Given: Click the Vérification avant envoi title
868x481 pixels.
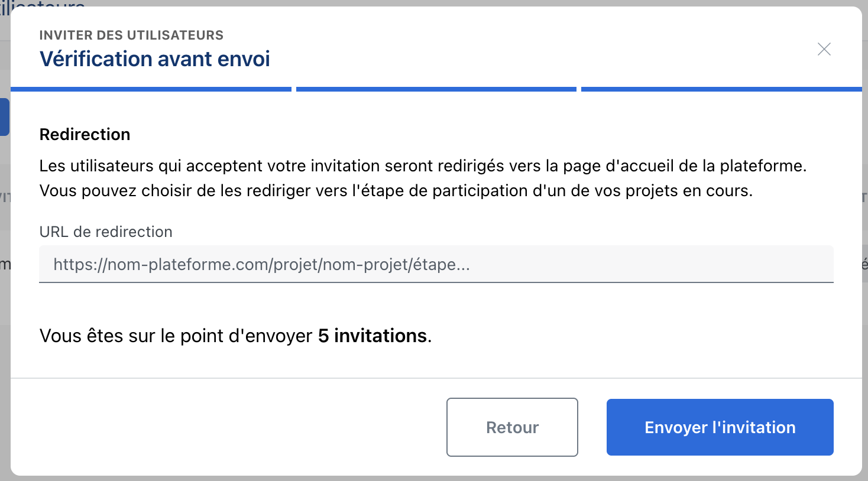Looking at the screenshot, I should (x=154, y=59).
